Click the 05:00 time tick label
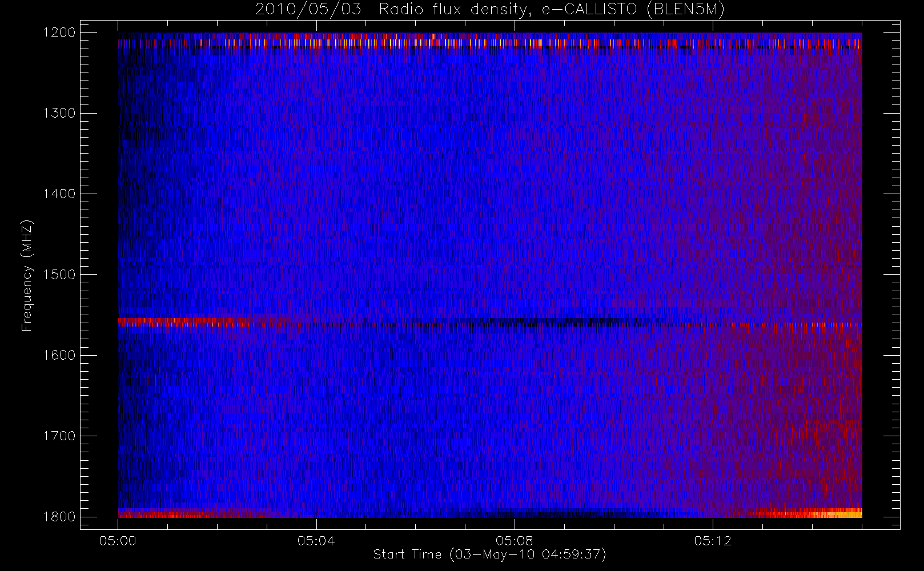This screenshot has width=924, height=571. (118, 541)
